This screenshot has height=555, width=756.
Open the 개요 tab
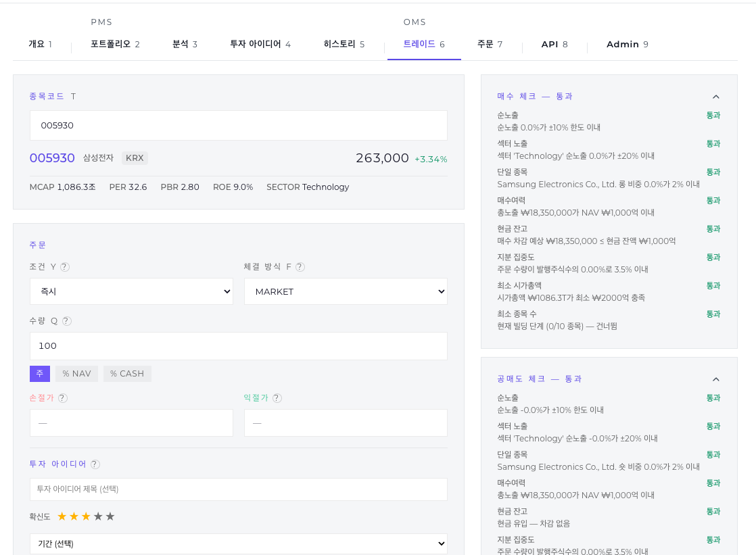41,45
